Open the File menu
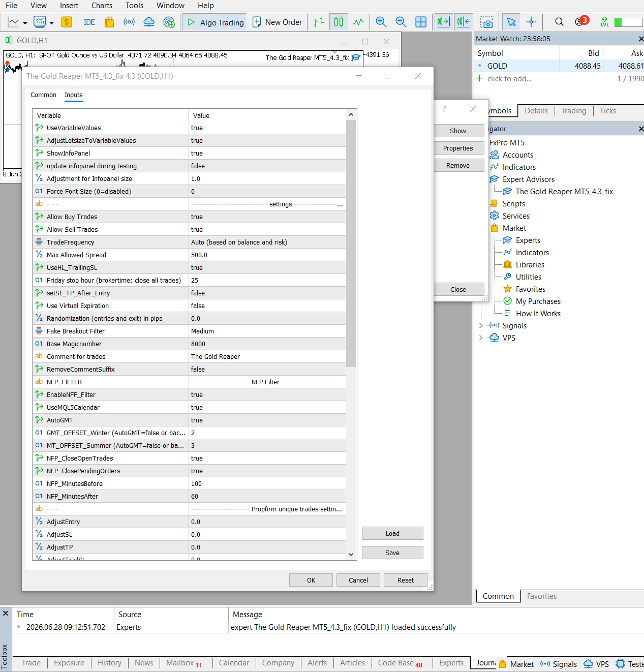Screen dimensions: 644x672 pyautogui.click(x=11, y=6)
